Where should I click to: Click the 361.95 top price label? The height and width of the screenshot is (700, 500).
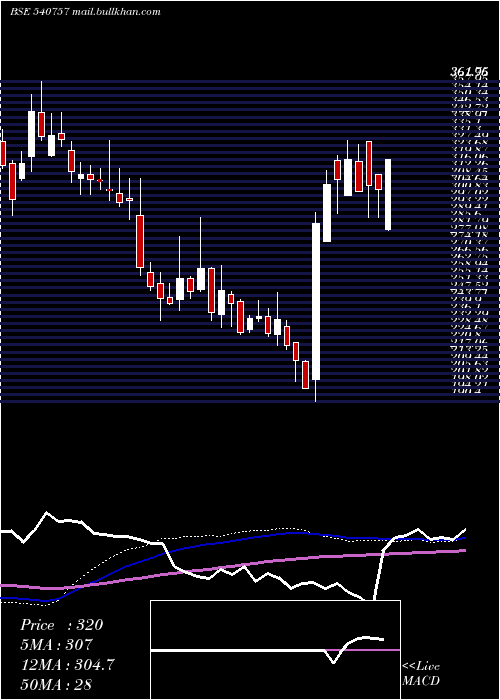click(469, 71)
